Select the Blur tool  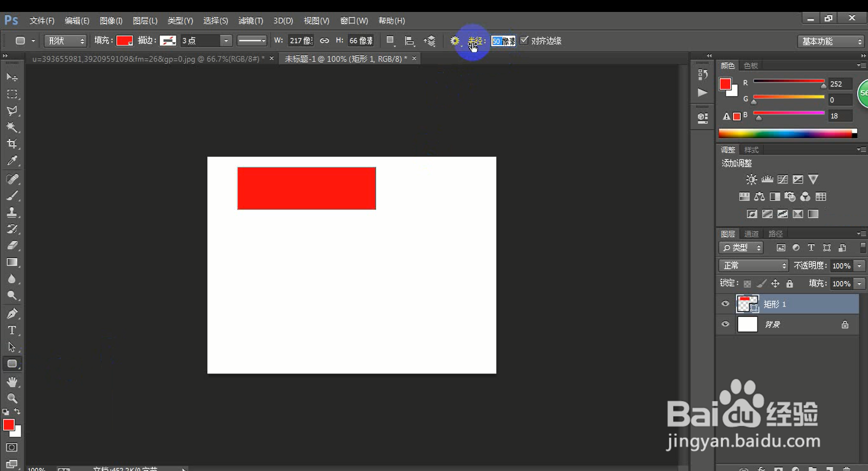pyautogui.click(x=12, y=279)
